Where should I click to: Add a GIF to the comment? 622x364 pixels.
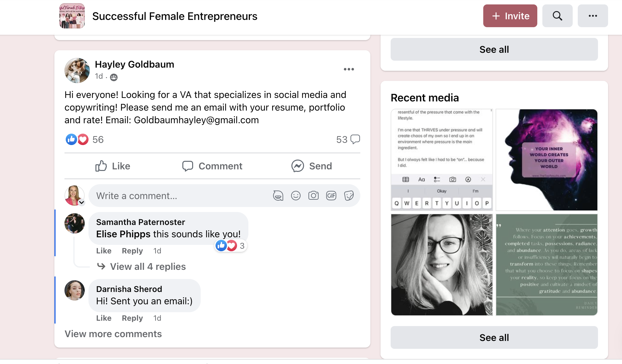click(331, 196)
